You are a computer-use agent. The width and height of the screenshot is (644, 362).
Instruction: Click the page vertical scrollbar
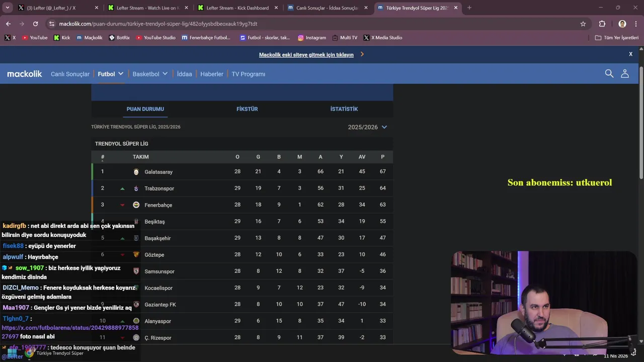[x=641, y=122]
